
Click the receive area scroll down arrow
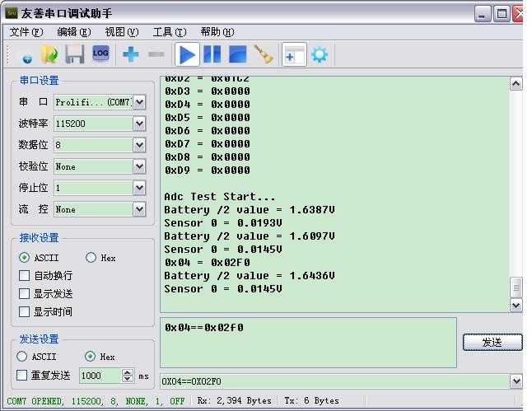516,306
